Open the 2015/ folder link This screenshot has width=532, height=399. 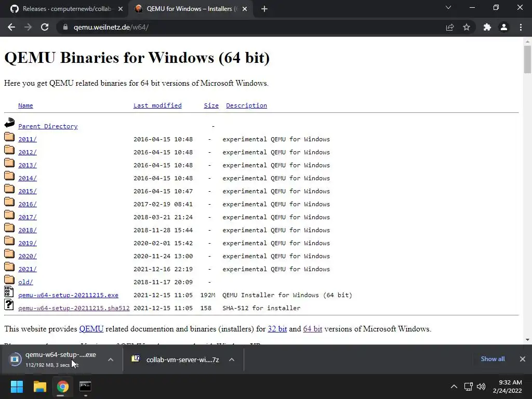(x=28, y=191)
